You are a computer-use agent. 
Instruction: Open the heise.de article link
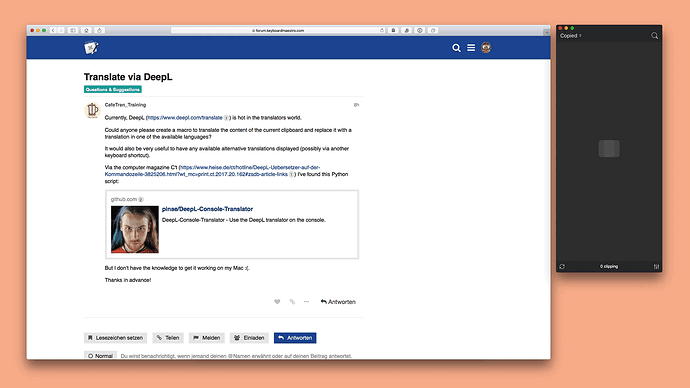(212, 171)
